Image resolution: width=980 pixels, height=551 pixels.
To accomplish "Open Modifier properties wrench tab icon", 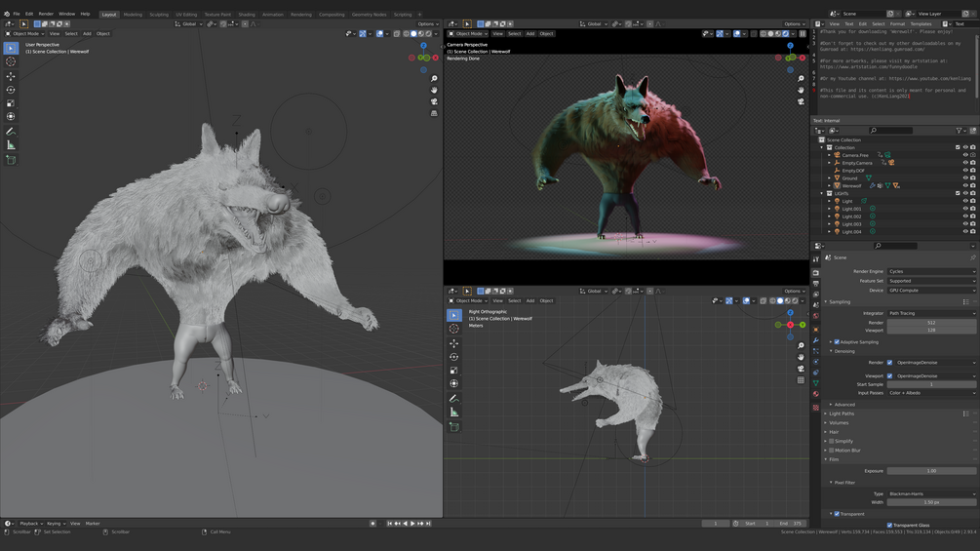I will tap(815, 339).
